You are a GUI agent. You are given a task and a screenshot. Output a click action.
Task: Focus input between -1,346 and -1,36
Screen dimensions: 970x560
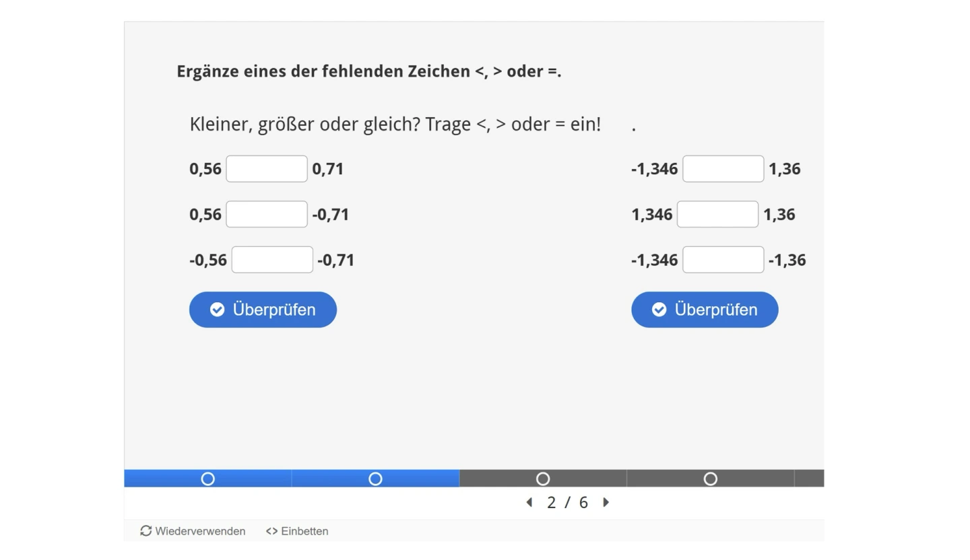[x=723, y=260]
